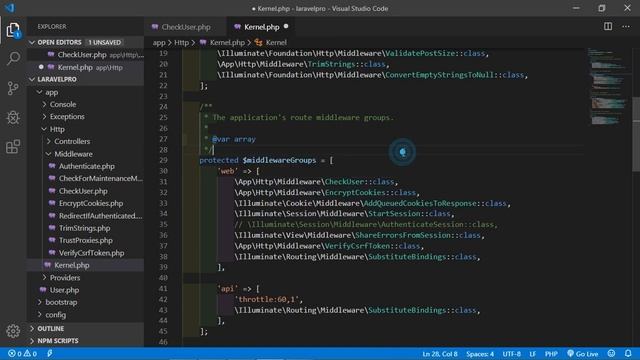
Task: Collapse the Open Editors section
Action: 32,42
